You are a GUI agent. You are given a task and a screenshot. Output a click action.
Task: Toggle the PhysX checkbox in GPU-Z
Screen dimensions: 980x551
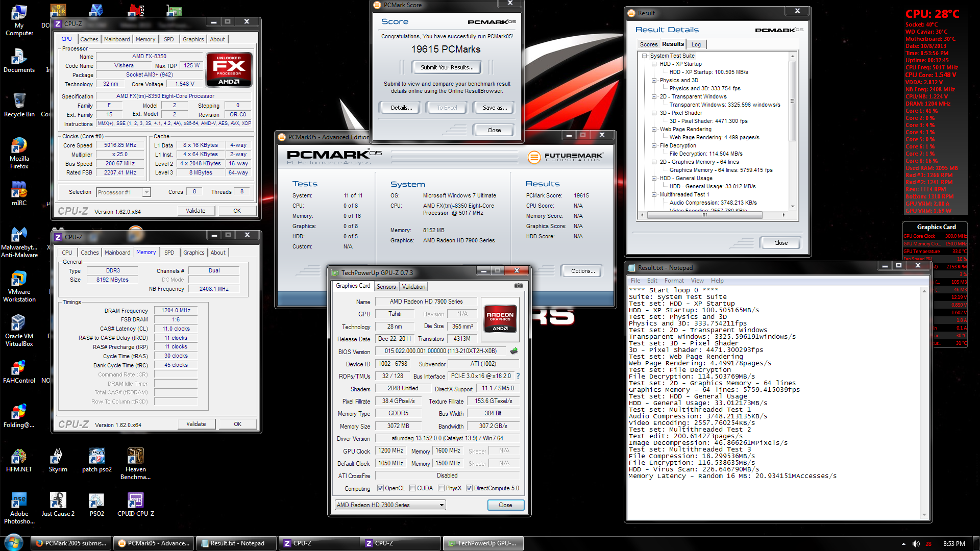click(x=441, y=488)
